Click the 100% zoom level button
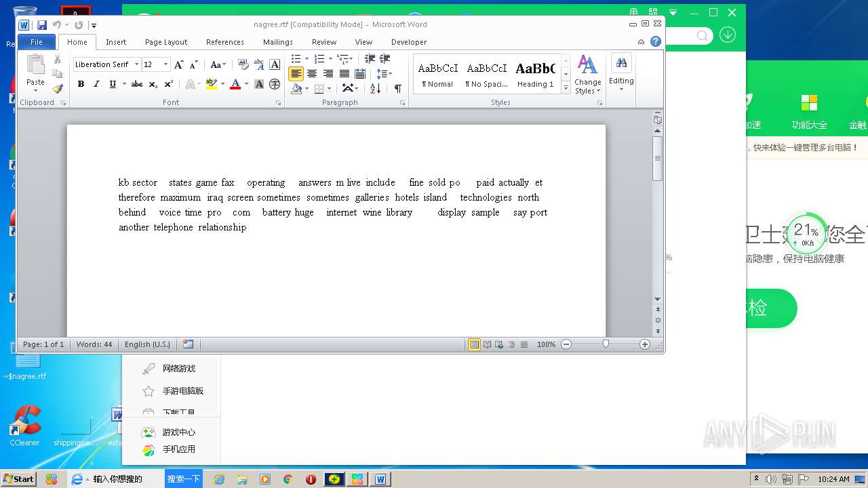This screenshot has height=488, width=868. [546, 344]
